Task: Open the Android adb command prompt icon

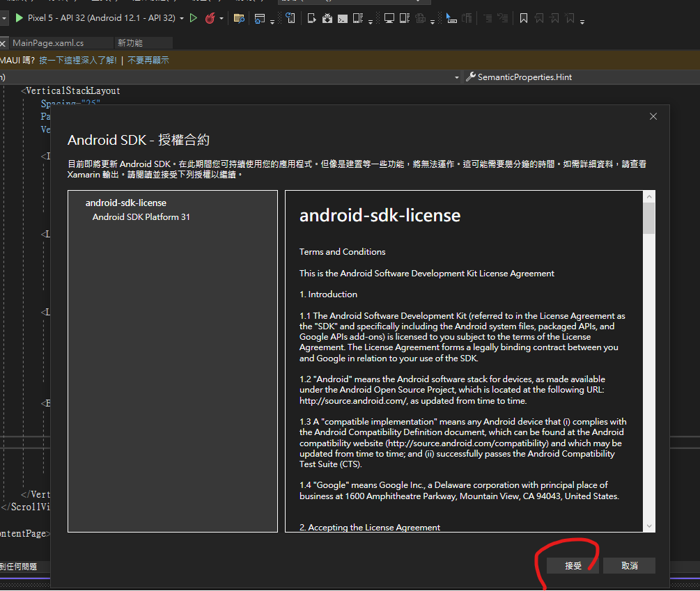Action: pos(343,18)
